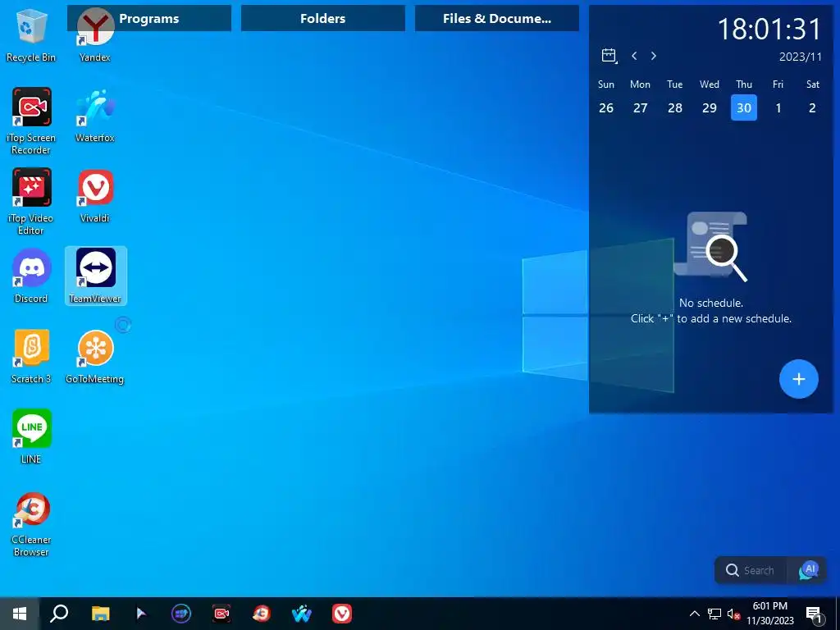The width and height of the screenshot is (840, 630).
Task: Select Saturday 2 in the calendar
Action: coord(813,107)
